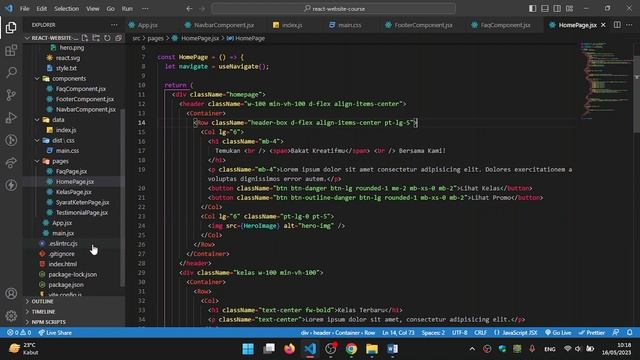
Task: Open Explorer panel more actions menu
Action: [x=114, y=25]
